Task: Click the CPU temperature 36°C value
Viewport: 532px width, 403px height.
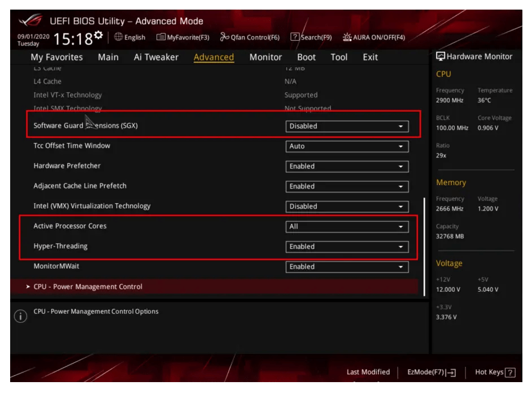Action: 484,100
